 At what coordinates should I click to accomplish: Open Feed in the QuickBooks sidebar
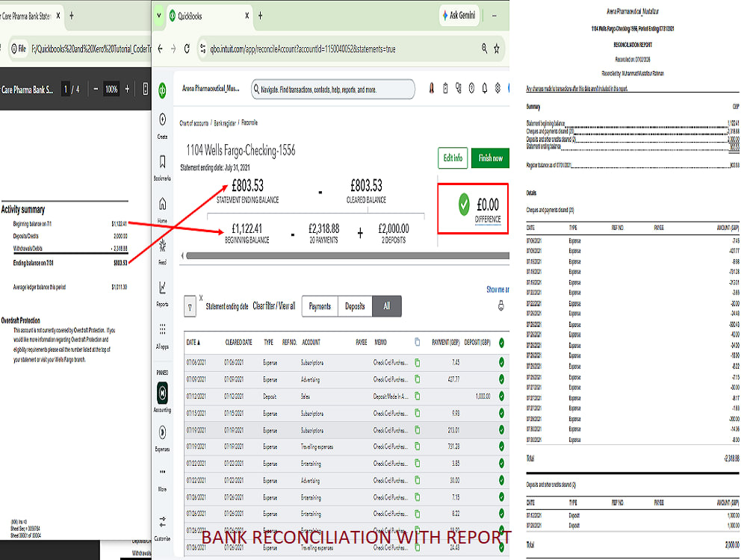point(162,252)
